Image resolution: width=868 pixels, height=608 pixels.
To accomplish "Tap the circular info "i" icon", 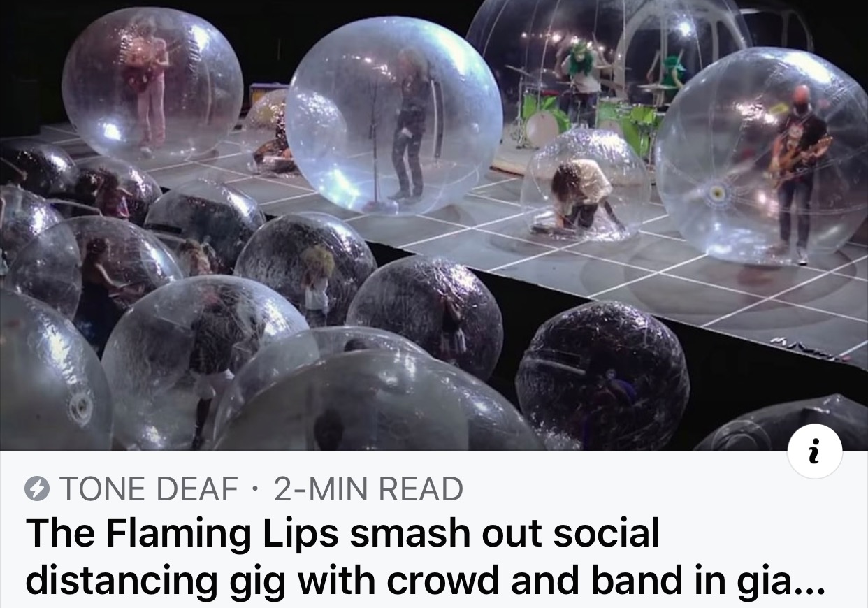I will [816, 451].
